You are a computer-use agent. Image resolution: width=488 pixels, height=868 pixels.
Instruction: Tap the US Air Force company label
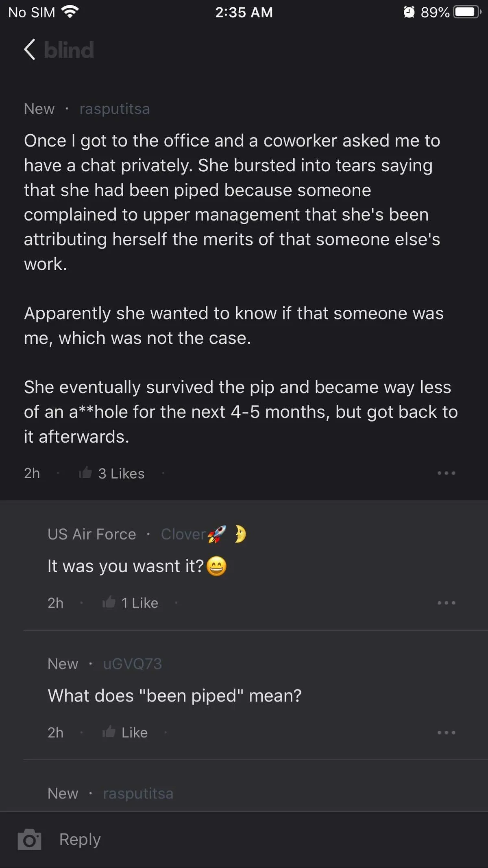point(92,534)
